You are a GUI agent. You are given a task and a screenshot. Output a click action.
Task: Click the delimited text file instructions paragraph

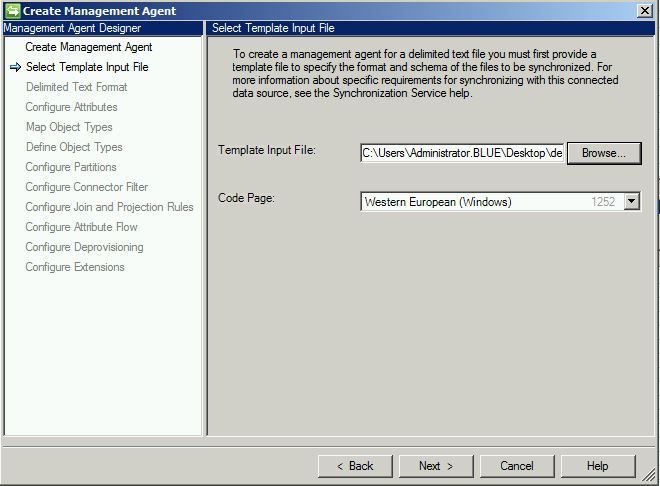pos(425,74)
